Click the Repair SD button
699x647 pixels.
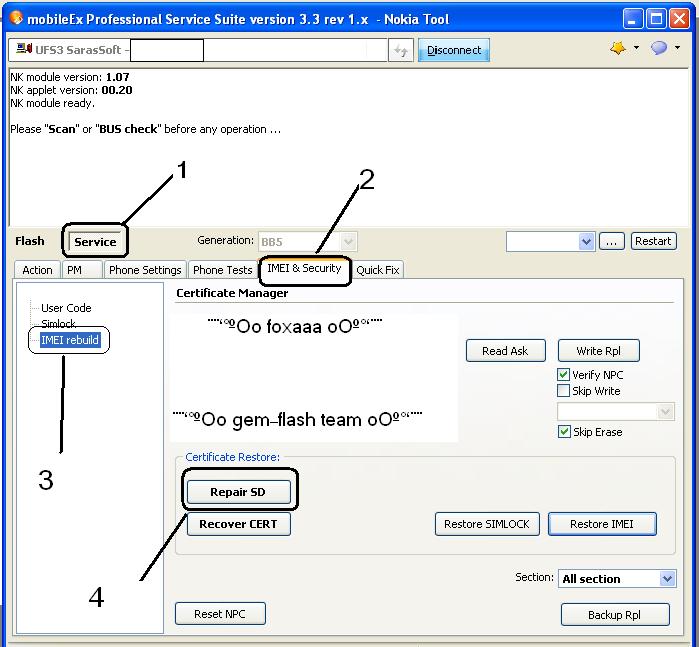[x=238, y=492]
